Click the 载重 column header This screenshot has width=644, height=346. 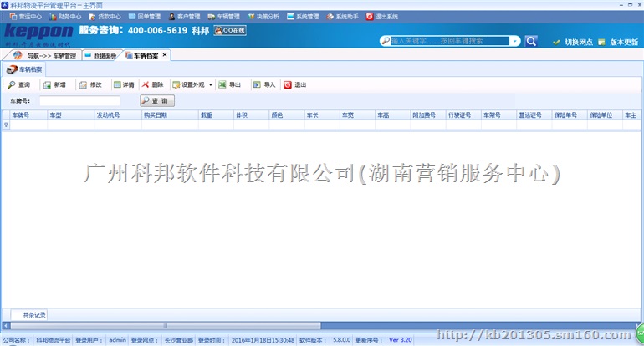216,115
